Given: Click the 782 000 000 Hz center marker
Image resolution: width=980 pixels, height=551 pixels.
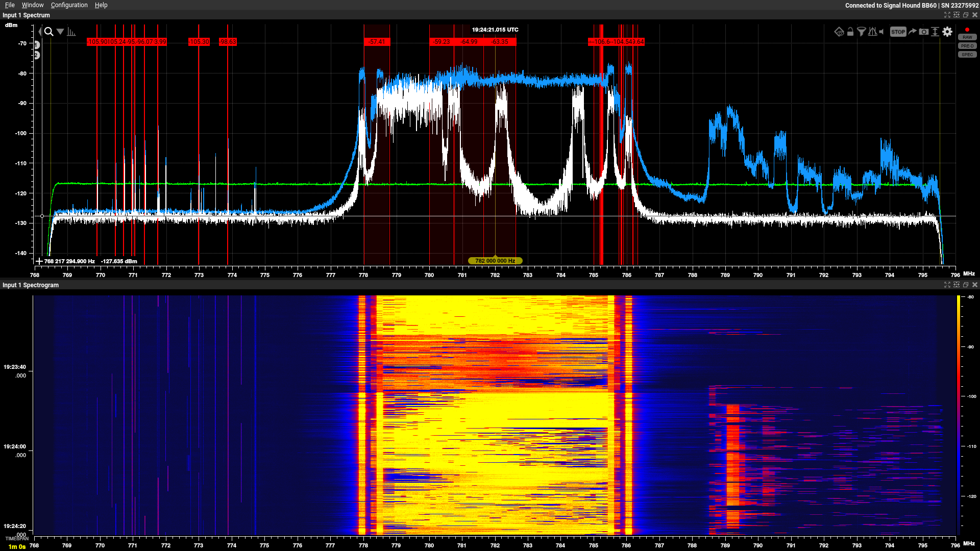Looking at the screenshot, I should [x=495, y=261].
